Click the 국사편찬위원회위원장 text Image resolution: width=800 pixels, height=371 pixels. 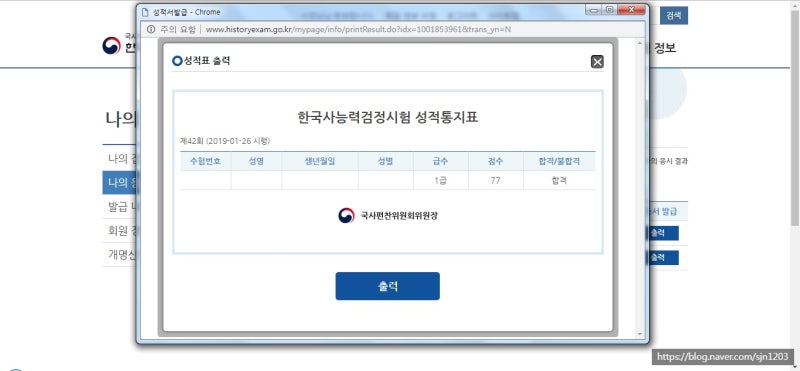[x=399, y=215]
